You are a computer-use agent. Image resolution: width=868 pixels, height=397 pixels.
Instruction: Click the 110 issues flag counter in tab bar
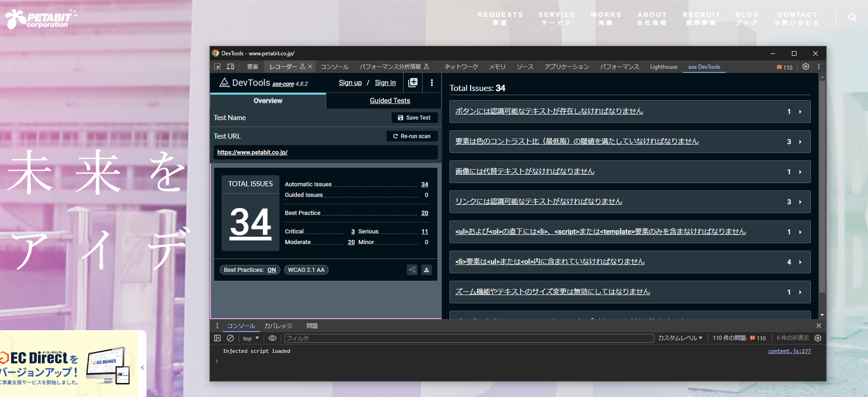tap(785, 67)
